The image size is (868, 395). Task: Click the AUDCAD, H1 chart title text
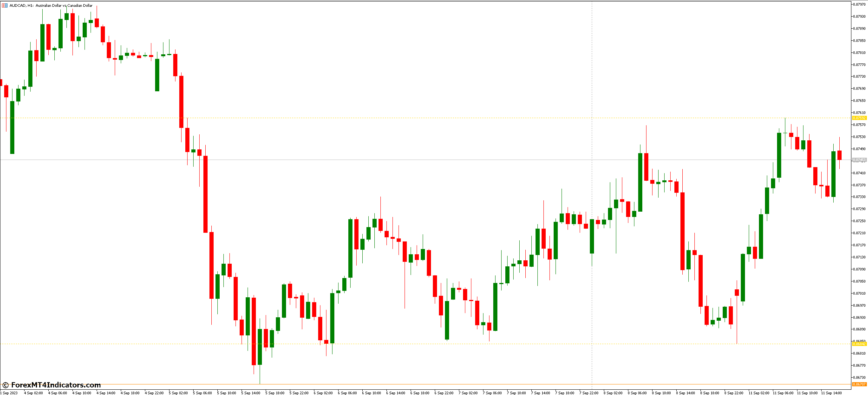click(51, 6)
